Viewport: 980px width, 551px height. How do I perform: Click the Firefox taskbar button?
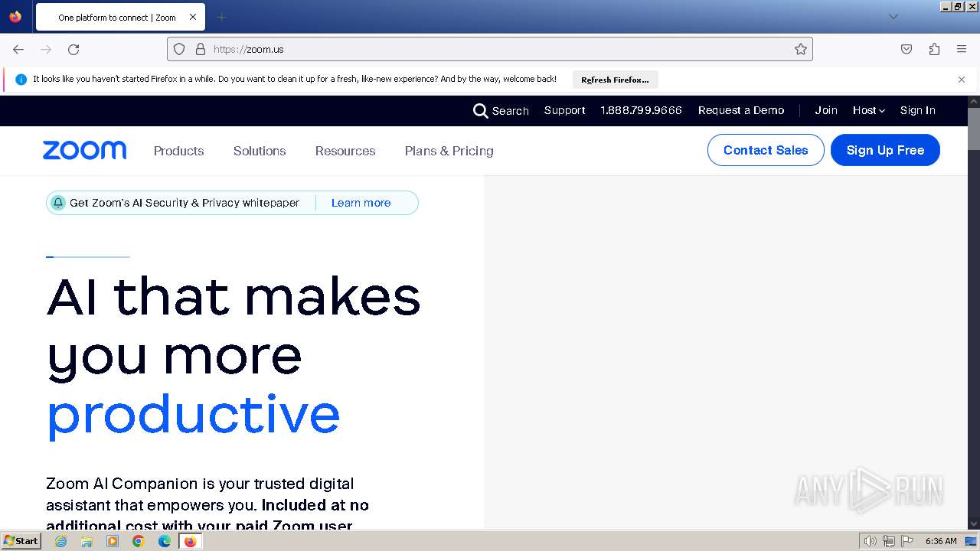(x=191, y=541)
